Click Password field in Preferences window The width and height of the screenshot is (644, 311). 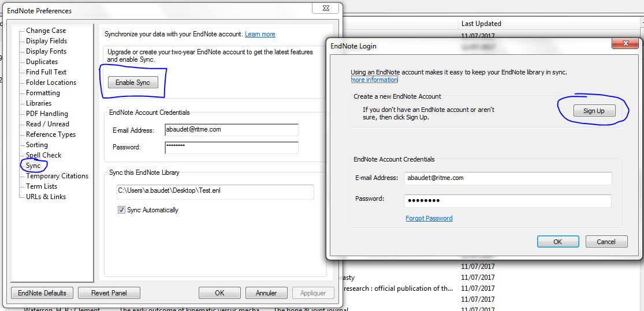232,147
